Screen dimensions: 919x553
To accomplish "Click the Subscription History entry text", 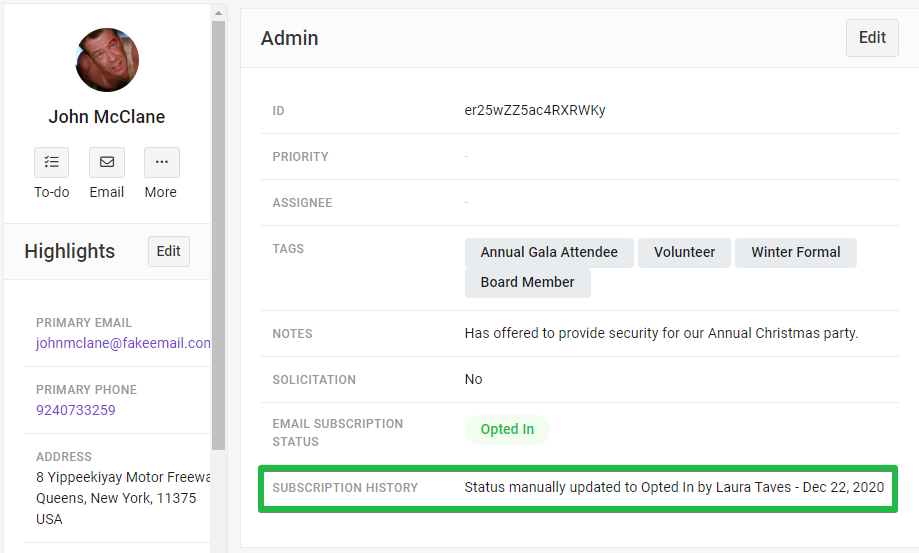I will tap(674, 487).
